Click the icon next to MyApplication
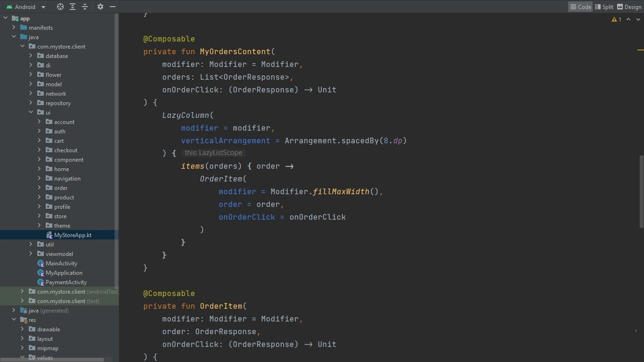The height and width of the screenshot is (362, 644). [40, 272]
